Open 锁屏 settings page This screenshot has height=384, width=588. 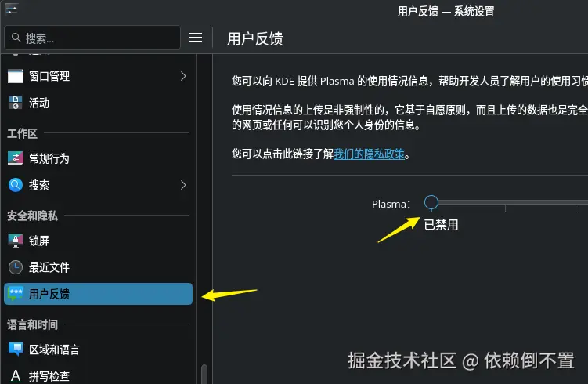coord(98,241)
